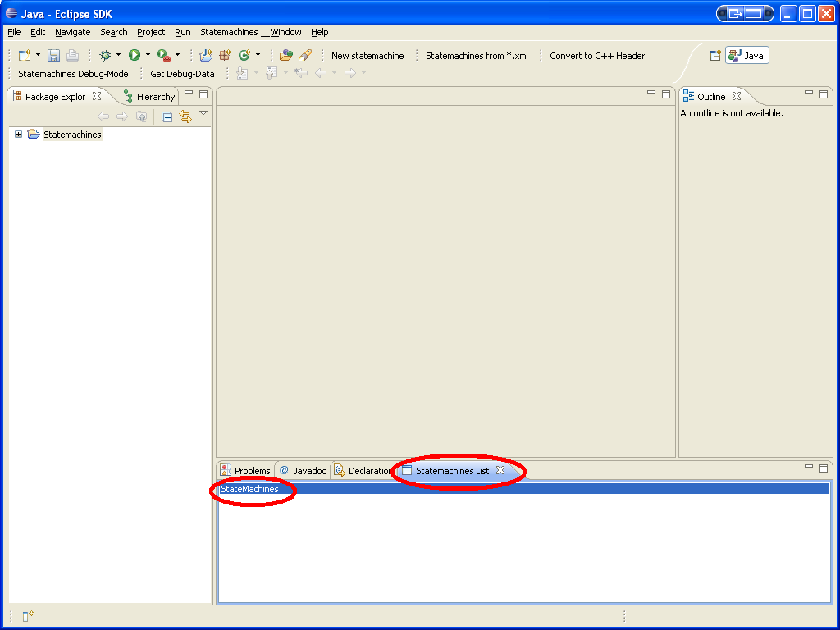Screen dimensions: 840x630
Task: Select the StateMachines entry in the list
Action: 524,489
